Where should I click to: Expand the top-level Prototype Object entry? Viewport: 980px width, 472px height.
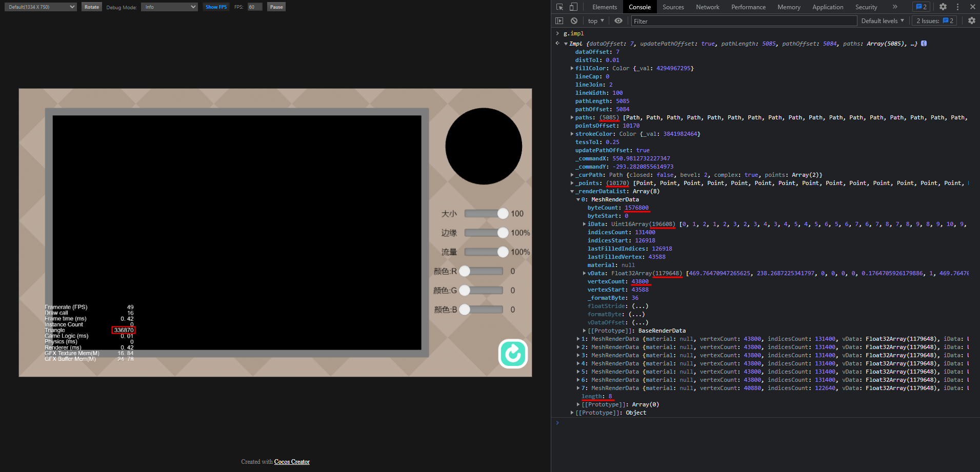point(572,413)
